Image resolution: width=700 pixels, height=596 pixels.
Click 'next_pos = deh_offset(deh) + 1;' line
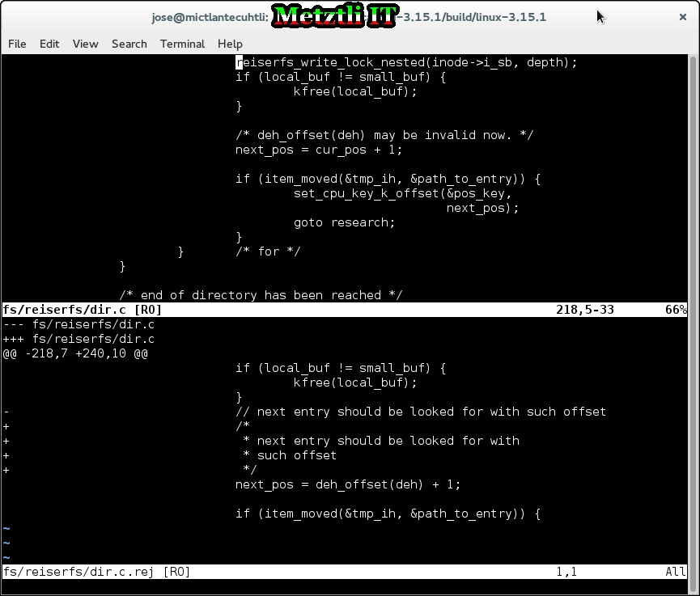(348, 484)
